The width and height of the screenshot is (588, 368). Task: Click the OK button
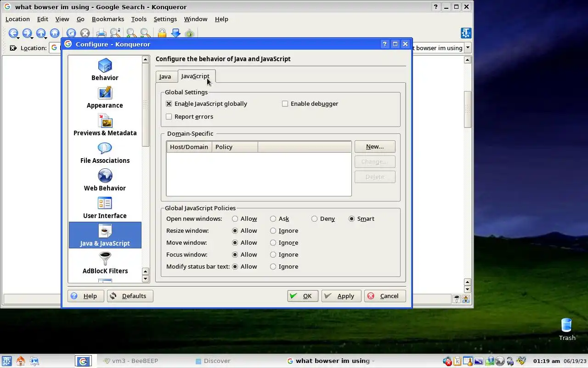(x=303, y=296)
